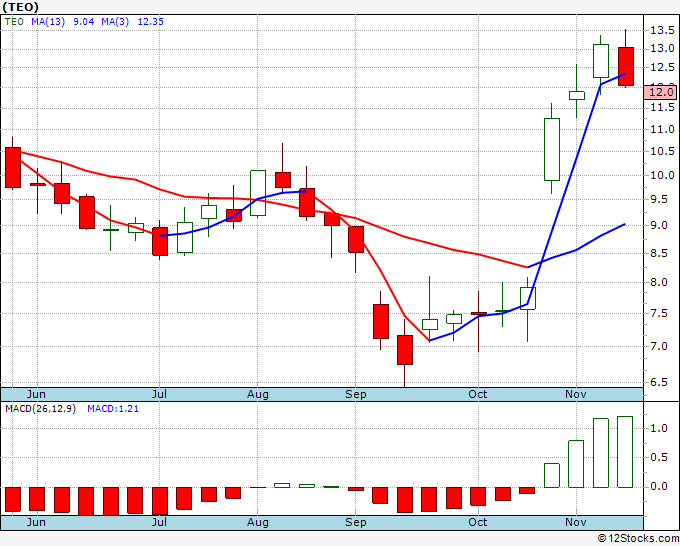
Task: Click the first red candlestick at chart start
Action: pos(13,167)
